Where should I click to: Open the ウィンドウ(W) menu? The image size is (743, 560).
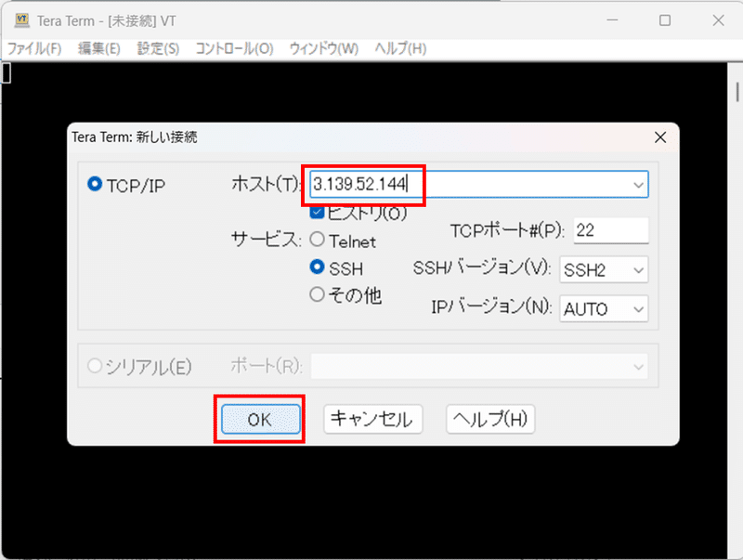click(x=323, y=49)
